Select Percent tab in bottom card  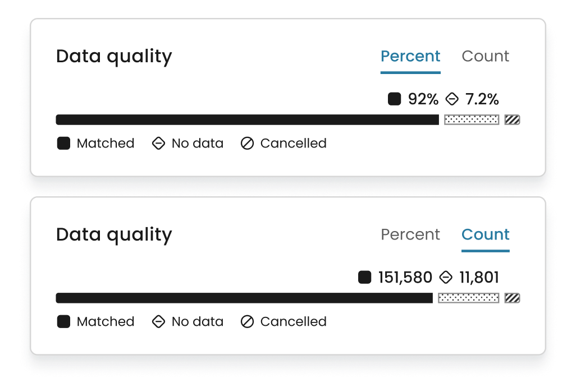pos(410,235)
